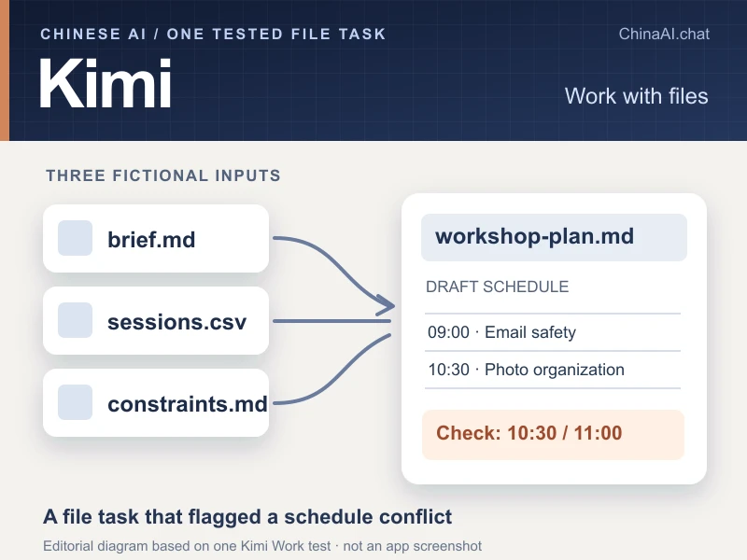Click the file icon next to sessions.csv
Viewport: 747px width, 560px height.
click(75, 320)
